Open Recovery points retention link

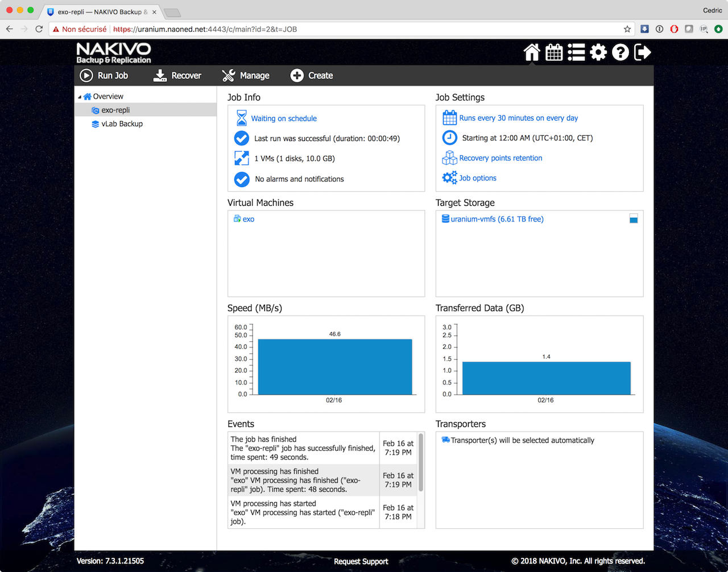(x=500, y=158)
